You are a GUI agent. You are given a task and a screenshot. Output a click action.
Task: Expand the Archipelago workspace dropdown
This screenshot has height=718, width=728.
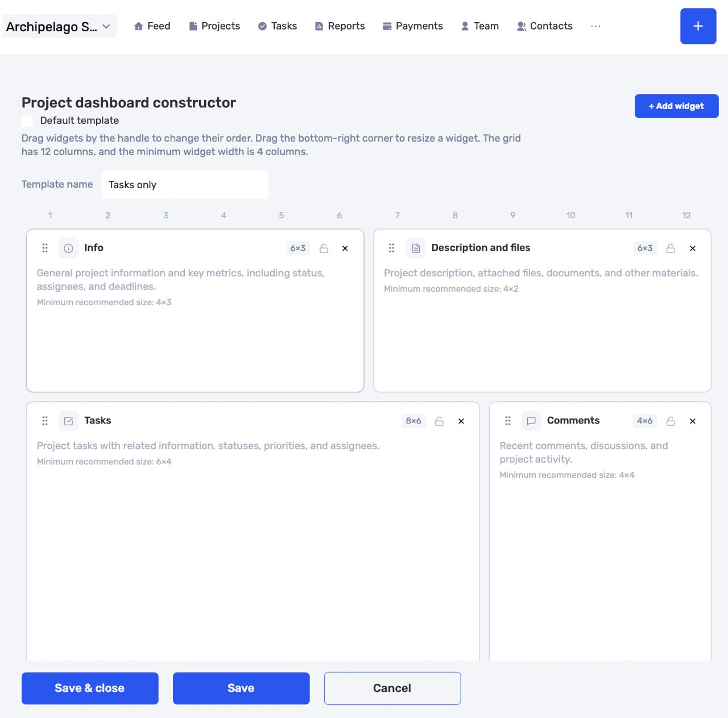60,26
